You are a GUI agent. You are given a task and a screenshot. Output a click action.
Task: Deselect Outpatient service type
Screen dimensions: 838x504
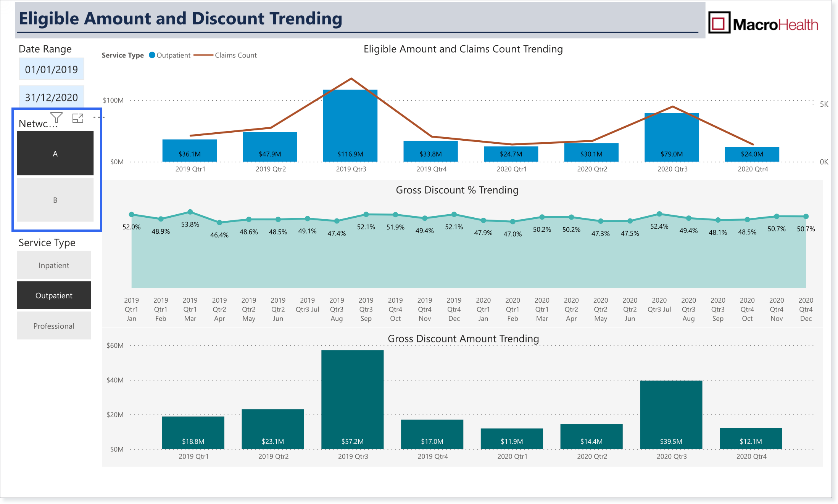pyautogui.click(x=54, y=295)
